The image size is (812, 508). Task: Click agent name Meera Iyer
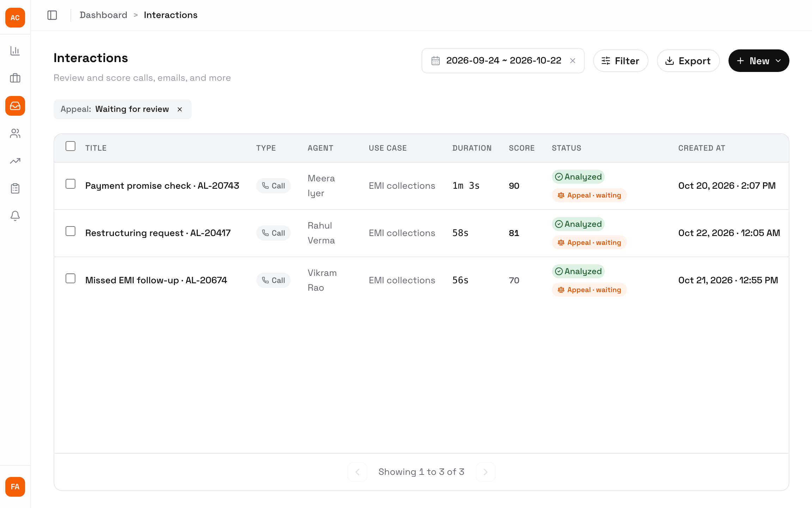[x=321, y=186]
